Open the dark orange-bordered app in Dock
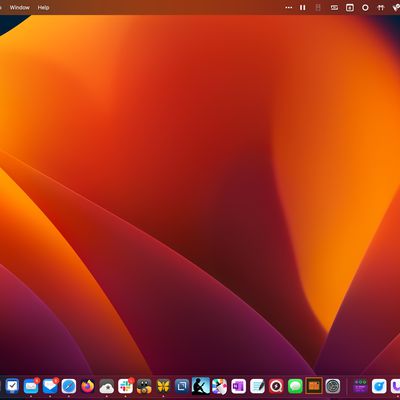This screenshot has height=400, width=400. click(314, 386)
